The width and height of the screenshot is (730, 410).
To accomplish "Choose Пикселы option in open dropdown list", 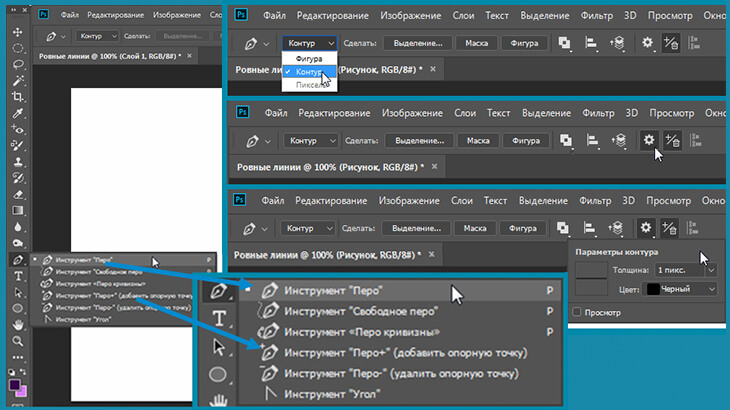I will pos(309,85).
